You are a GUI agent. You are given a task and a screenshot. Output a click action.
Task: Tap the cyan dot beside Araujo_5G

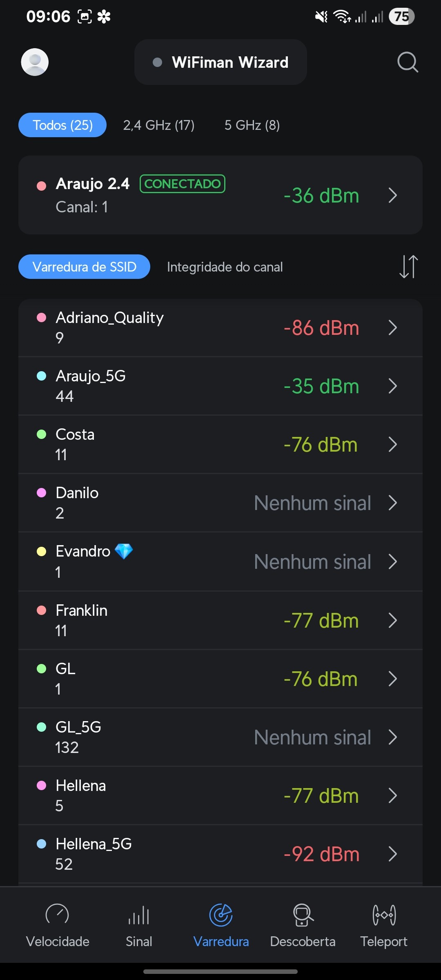tap(41, 376)
